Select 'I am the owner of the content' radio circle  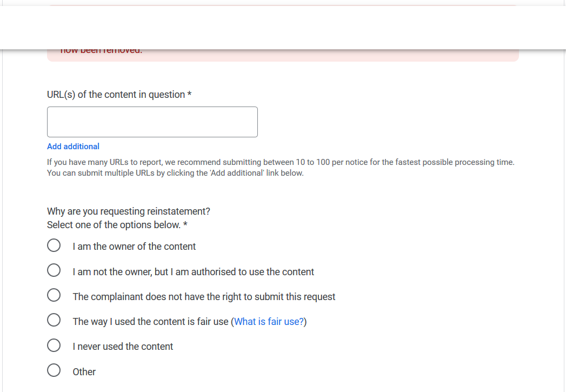(x=54, y=245)
